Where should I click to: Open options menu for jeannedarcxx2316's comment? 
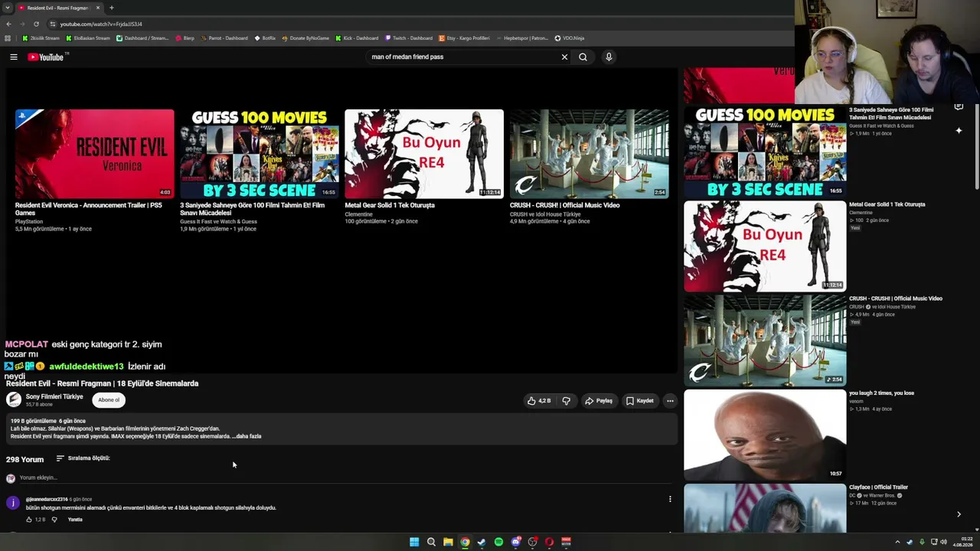pos(670,499)
